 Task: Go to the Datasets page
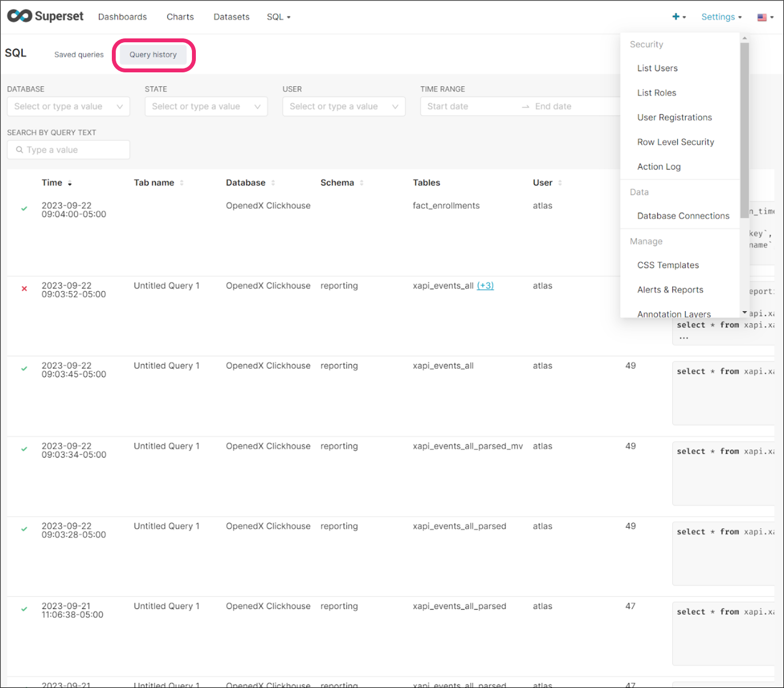pos(231,17)
